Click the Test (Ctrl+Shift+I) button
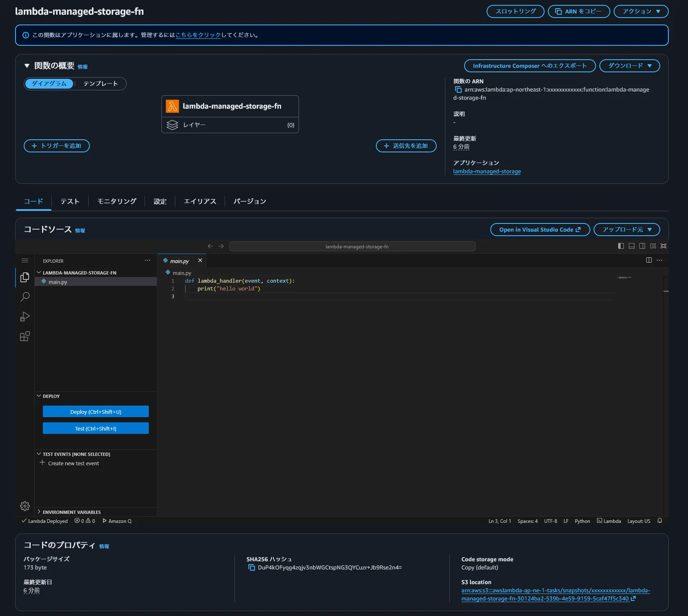The height and width of the screenshot is (616, 688). (96, 429)
